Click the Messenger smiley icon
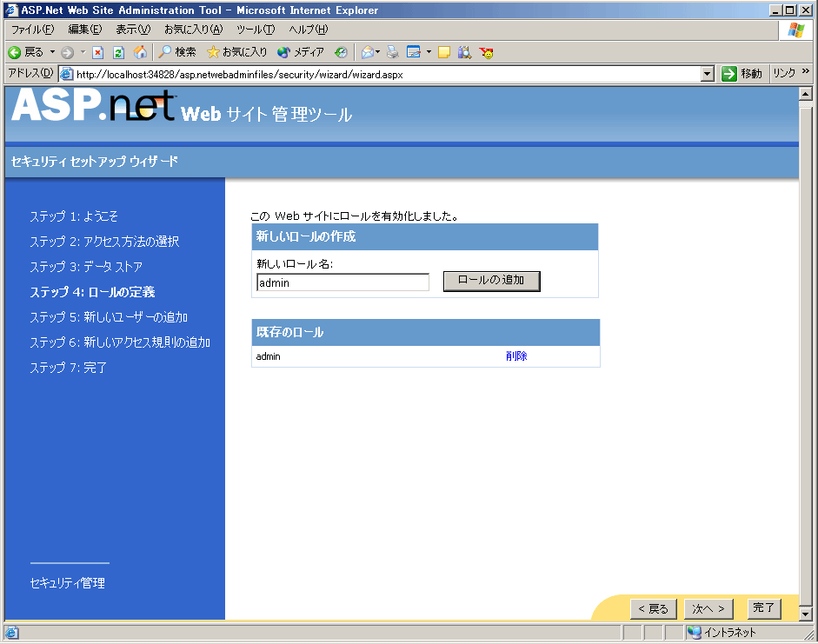Image resolution: width=818 pixels, height=644 pixels. (x=486, y=52)
